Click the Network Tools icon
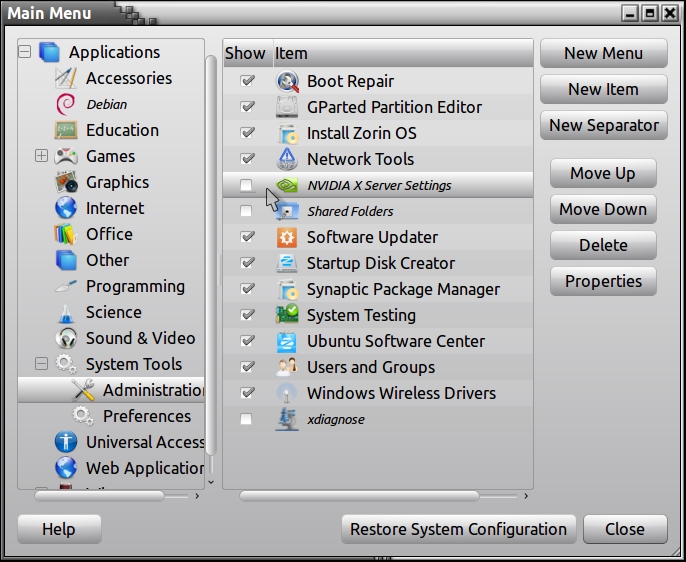Screen dimensions: 686x562 287,160
